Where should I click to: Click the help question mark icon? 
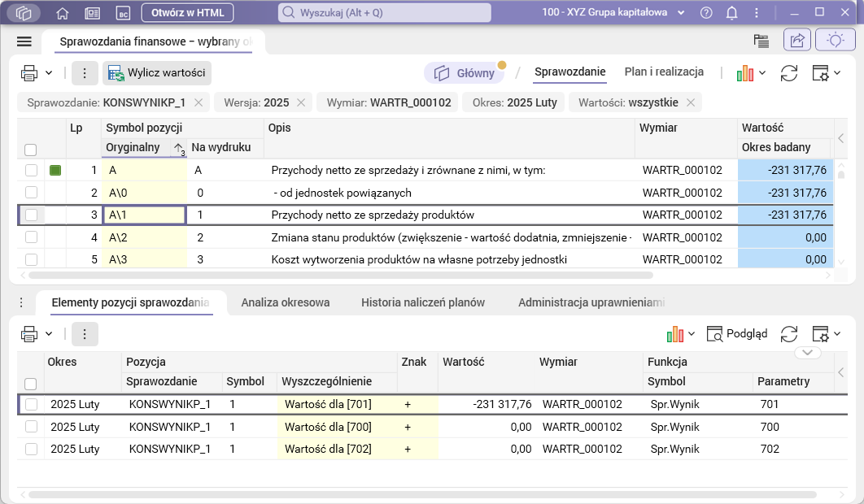[706, 13]
